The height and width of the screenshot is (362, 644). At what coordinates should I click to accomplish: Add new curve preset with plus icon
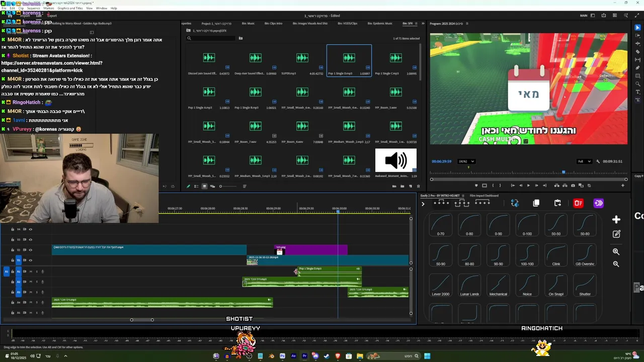point(616,220)
